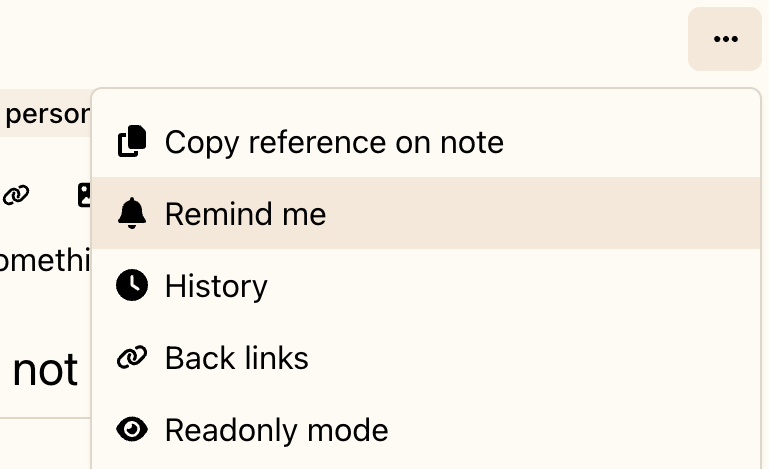Screen dimensions: 769x469
Task: Click the clock icon next to History
Action: (x=132, y=286)
